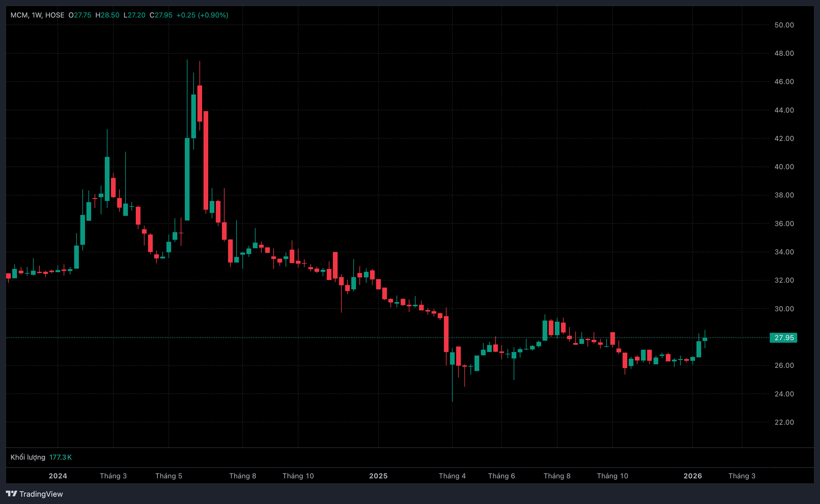Click the TradingView logo icon
Screen dimensions: 820x504
click(11, 493)
